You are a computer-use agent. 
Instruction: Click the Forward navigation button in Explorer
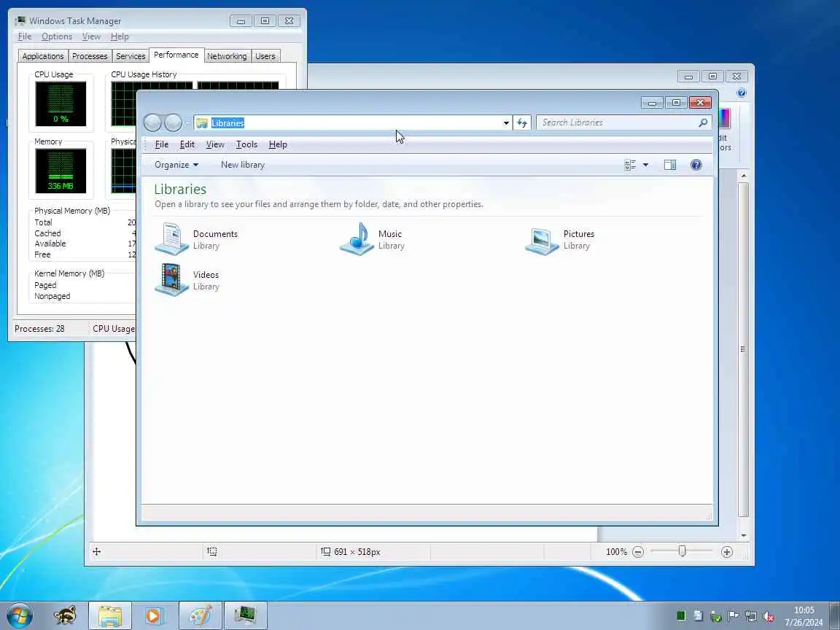(x=173, y=122)
